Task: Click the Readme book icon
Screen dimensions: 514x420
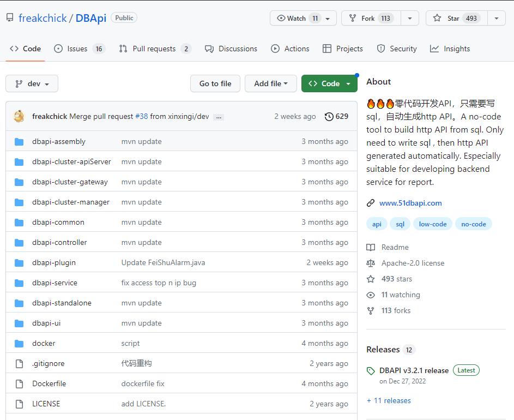Action: click(x=371, y=247)
